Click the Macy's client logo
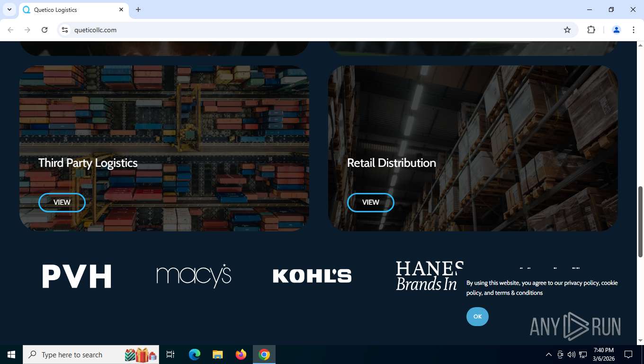This screenshot has width=644, height=364. [194, 276]
